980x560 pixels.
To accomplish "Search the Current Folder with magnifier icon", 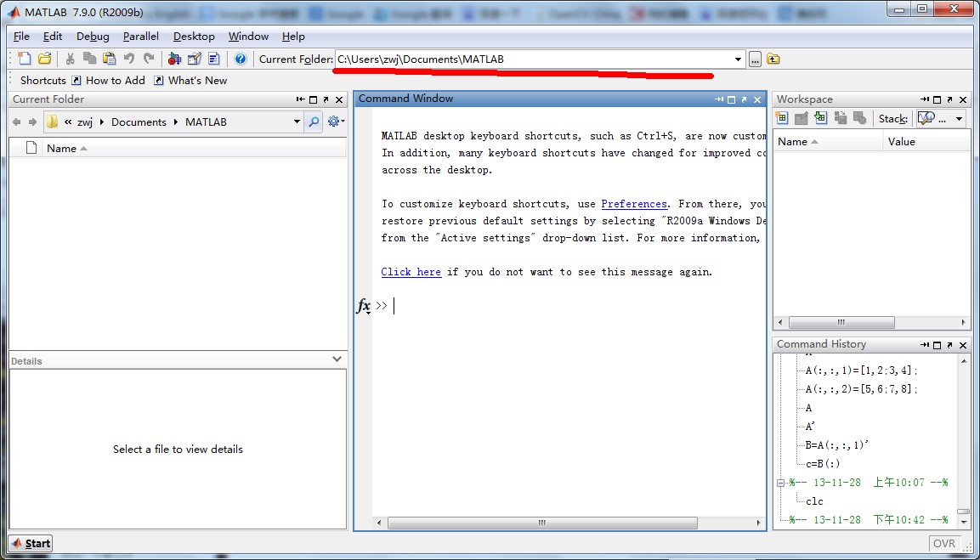I will tap(313, 122).
